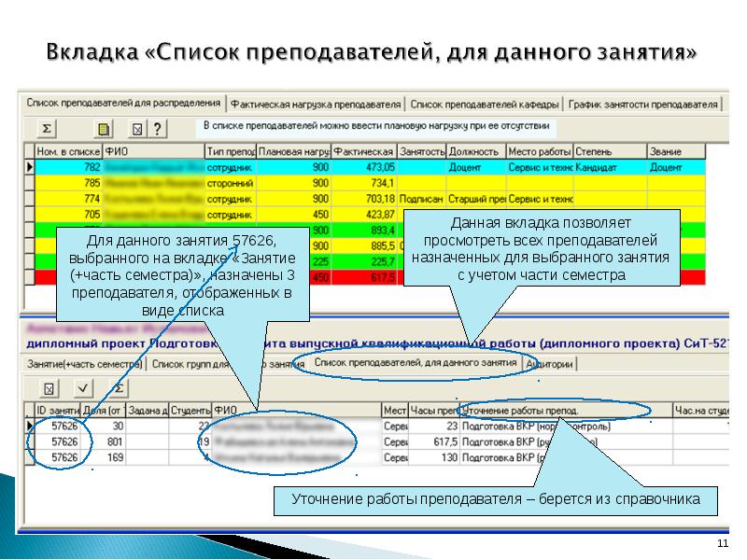This screenshot has width=747, height=560.
Task: Click the yellow document icon in the upper toolbar
Action: (105, 128)
